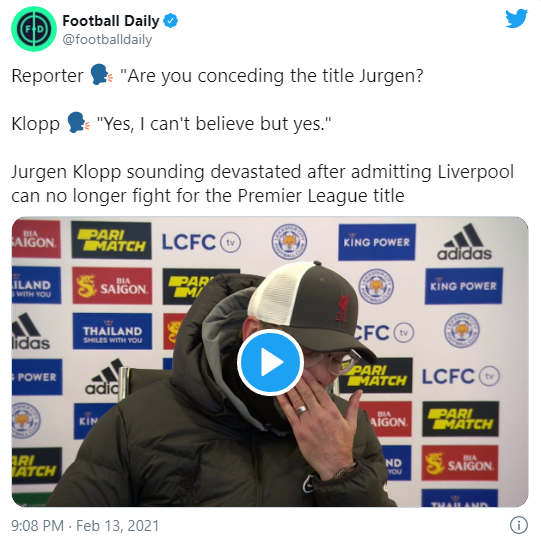The width and height of the screenshot is (541, 543).
Task: Click the Leicester City crest at video top
Action: [x=289, y=242]
